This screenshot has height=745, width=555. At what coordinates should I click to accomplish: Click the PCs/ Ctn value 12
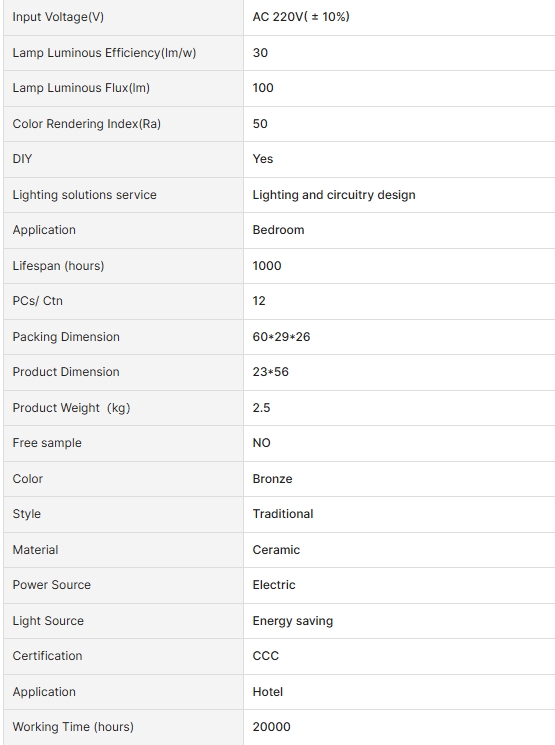click(x=259, y=301)
